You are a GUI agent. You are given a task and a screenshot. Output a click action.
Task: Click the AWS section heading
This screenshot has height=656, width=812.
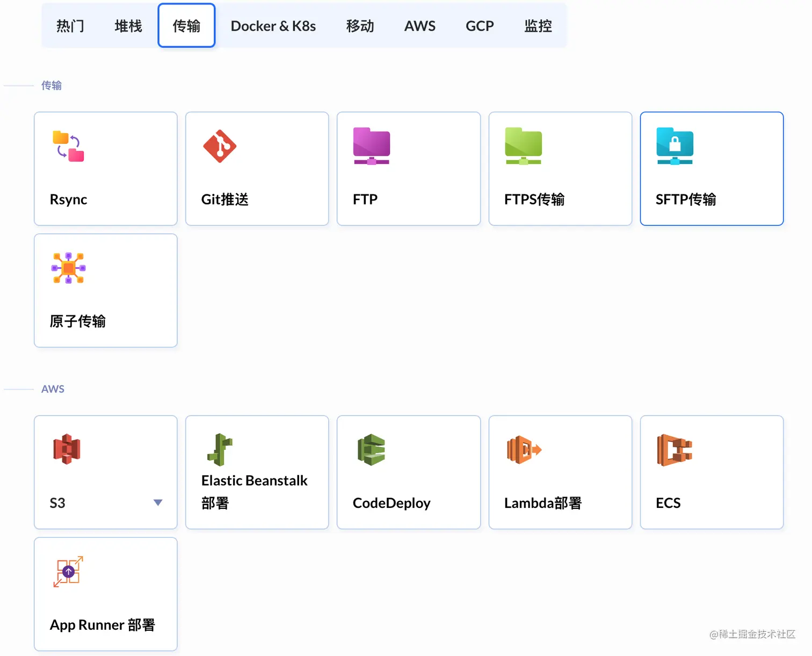tap(53, 389)
